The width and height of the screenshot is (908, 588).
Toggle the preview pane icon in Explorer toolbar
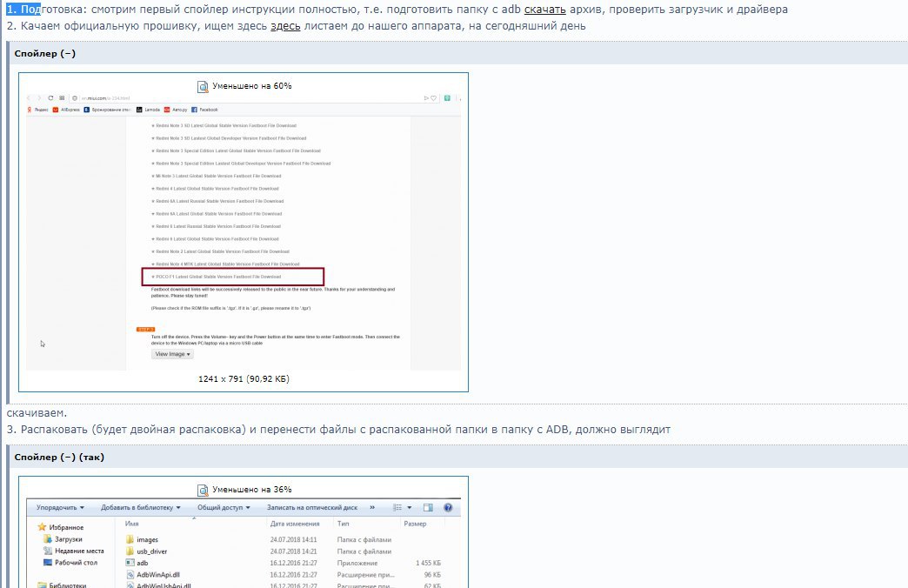pos(428,507)
